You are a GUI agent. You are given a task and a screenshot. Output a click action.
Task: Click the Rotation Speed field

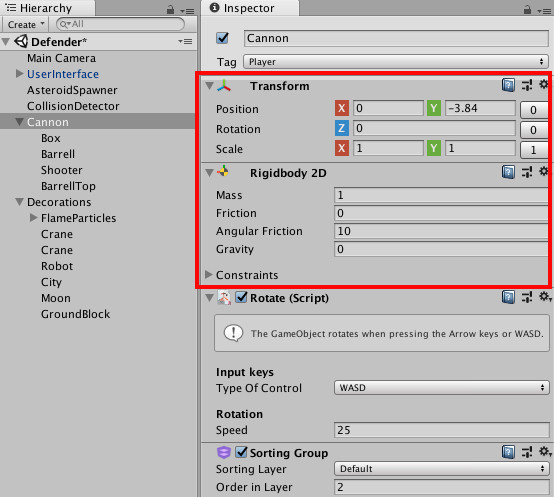442,430
